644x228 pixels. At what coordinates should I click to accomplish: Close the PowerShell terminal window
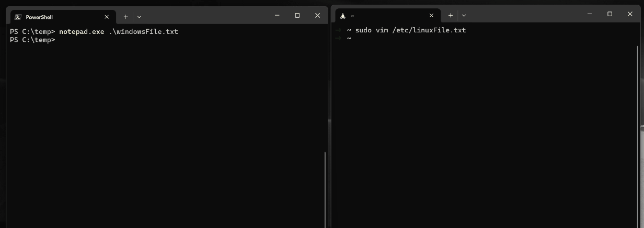click(317, 16)
